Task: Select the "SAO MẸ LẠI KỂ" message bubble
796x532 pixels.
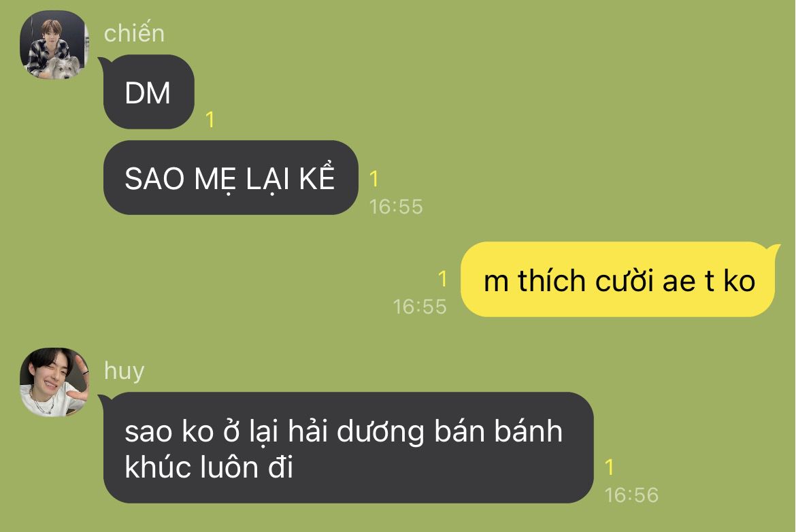Action: point(231,178)
